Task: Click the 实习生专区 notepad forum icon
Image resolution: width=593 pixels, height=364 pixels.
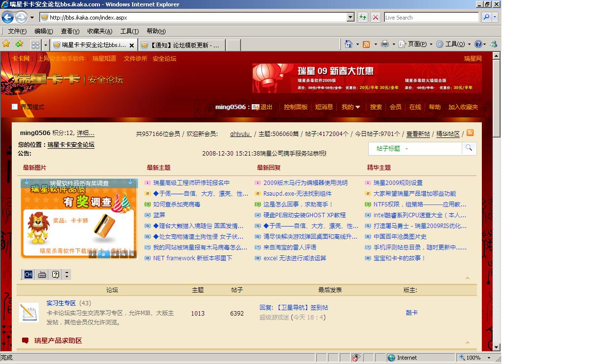Action: point(29,313)
